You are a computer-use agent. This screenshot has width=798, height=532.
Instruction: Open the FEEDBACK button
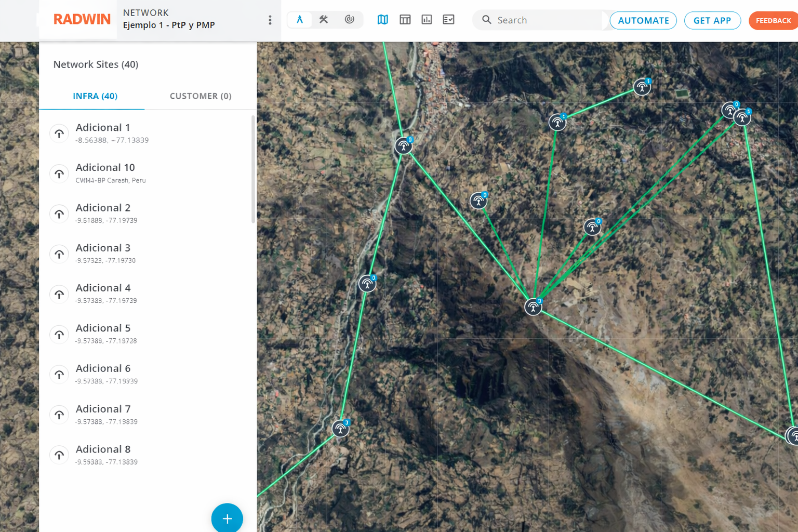coord(773,21)
